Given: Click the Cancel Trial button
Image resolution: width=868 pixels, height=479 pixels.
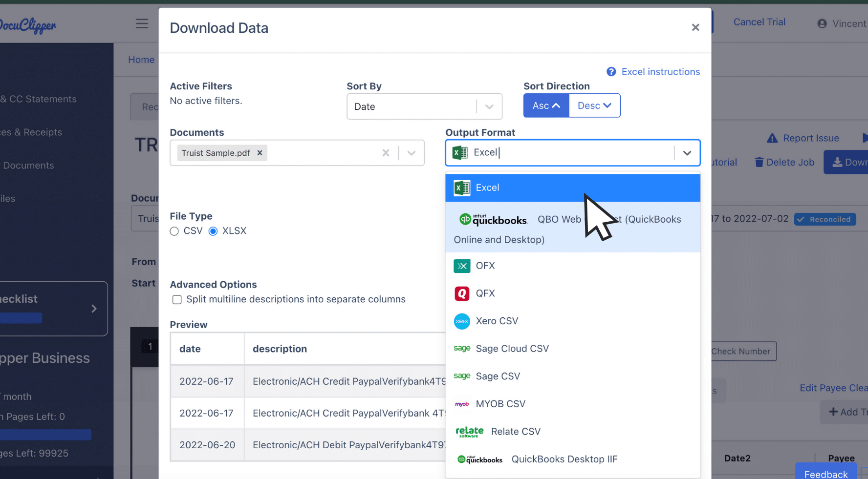Looking at the screenshot, I should pos(759,22).
